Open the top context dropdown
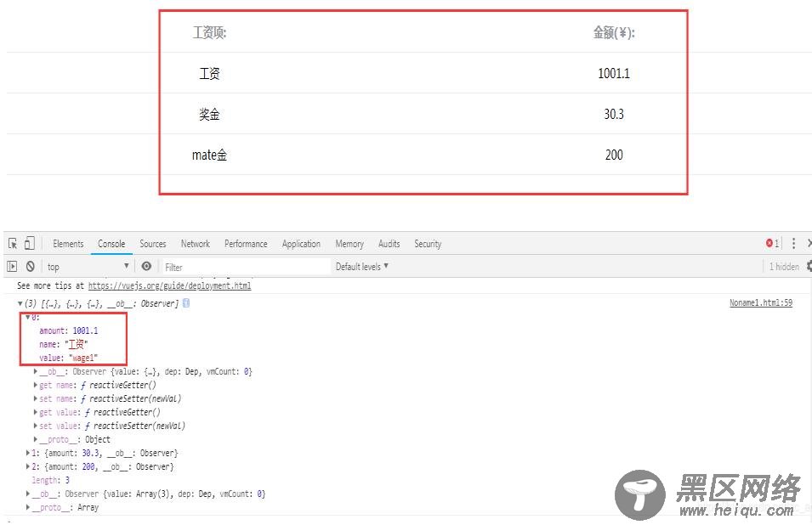The height and width of the screenshot is (525, 812). click(x=88, y=267)
